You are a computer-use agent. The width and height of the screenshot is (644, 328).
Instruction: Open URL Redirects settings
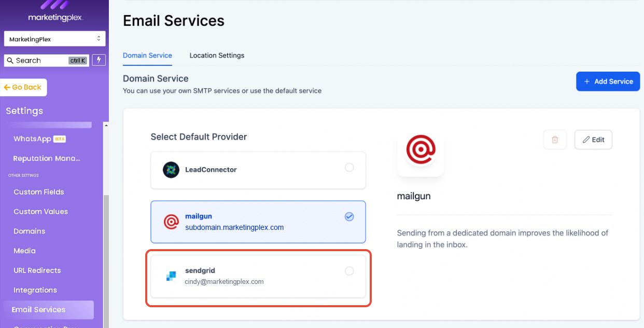click(x=37, y=270)
